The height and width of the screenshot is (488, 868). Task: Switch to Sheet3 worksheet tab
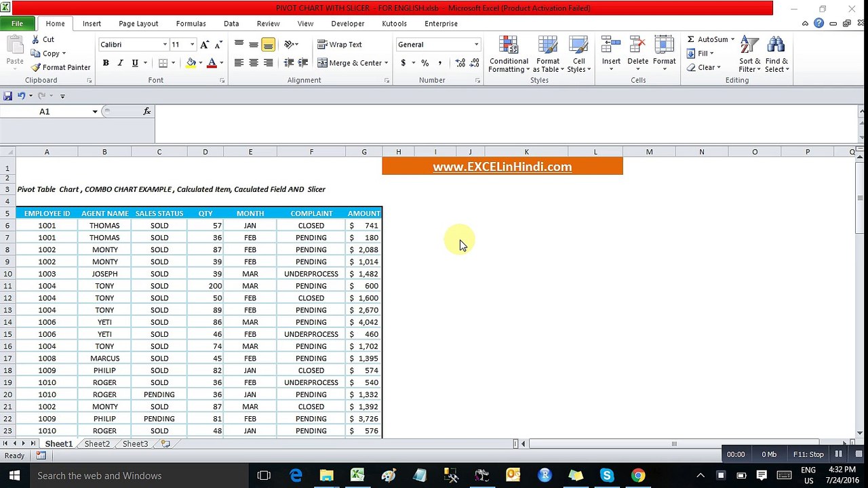135,444
